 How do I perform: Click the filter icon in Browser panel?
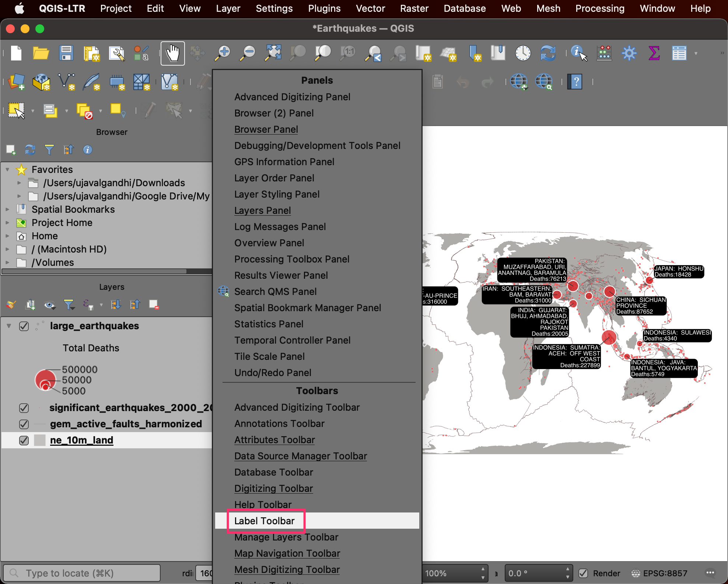(x=49, y=150)
